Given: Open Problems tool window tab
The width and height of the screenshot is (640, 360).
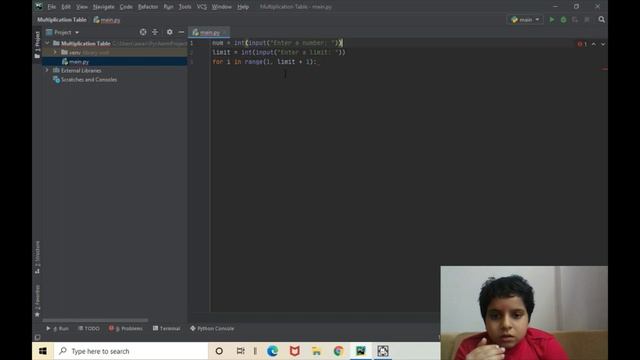Looking at the screenshot, I should pos(126,329).
